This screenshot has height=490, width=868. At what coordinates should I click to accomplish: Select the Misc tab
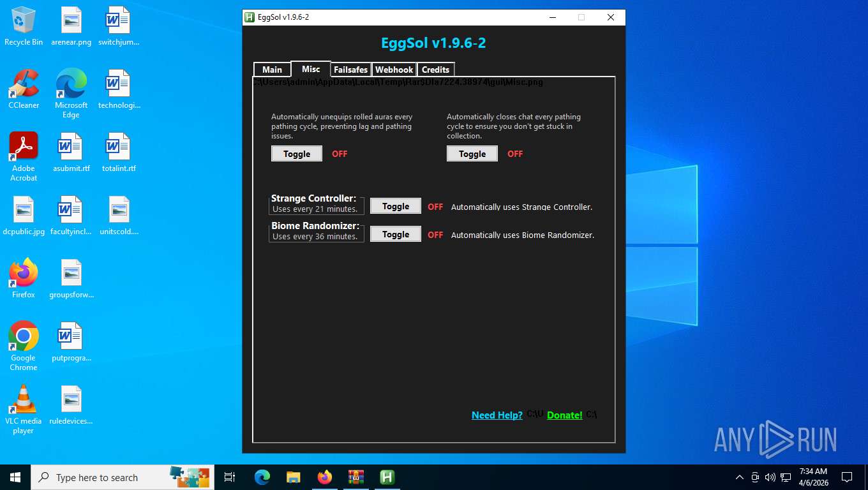[311, 69]
